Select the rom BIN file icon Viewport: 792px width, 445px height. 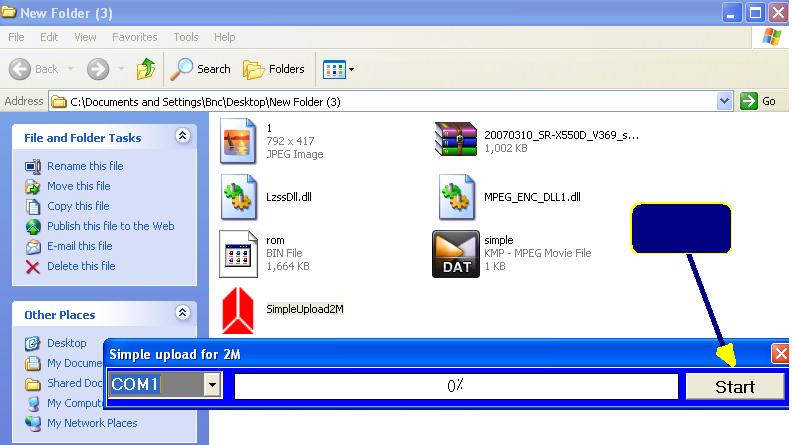pyautogui.click(x=240, y=254)
